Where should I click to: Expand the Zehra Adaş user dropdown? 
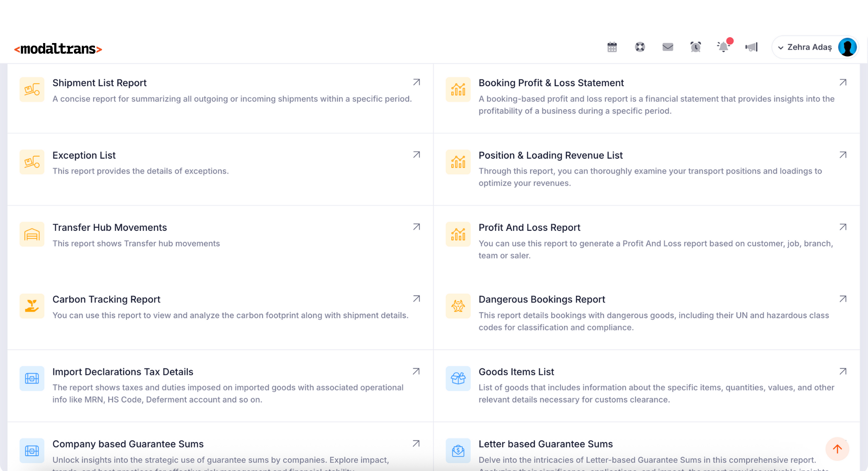click(x=781, y=47)
